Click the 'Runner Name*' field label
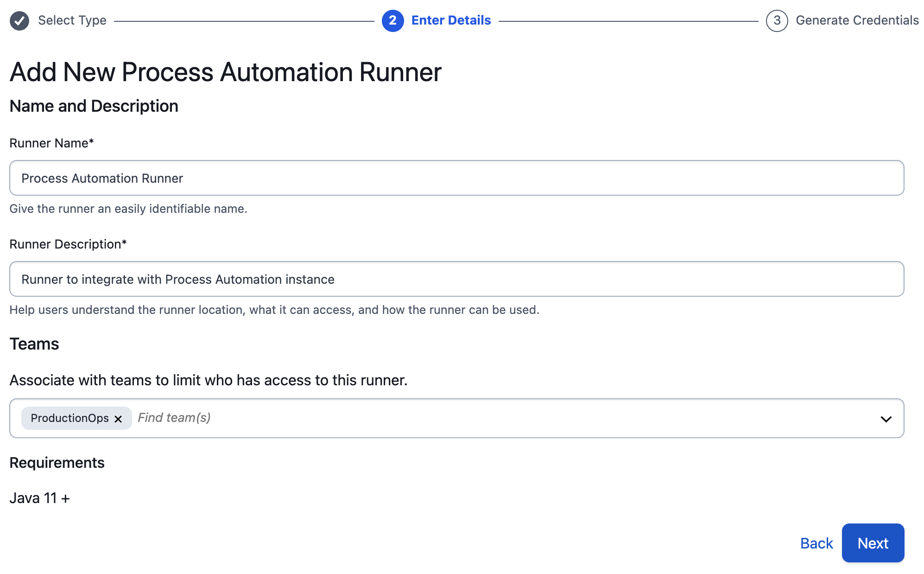 coord(52,143)
